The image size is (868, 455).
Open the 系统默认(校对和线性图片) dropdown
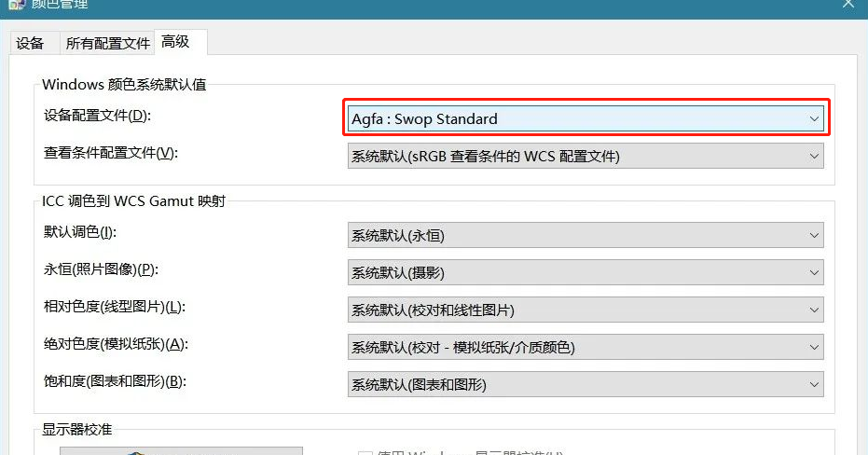click(585, 310)
